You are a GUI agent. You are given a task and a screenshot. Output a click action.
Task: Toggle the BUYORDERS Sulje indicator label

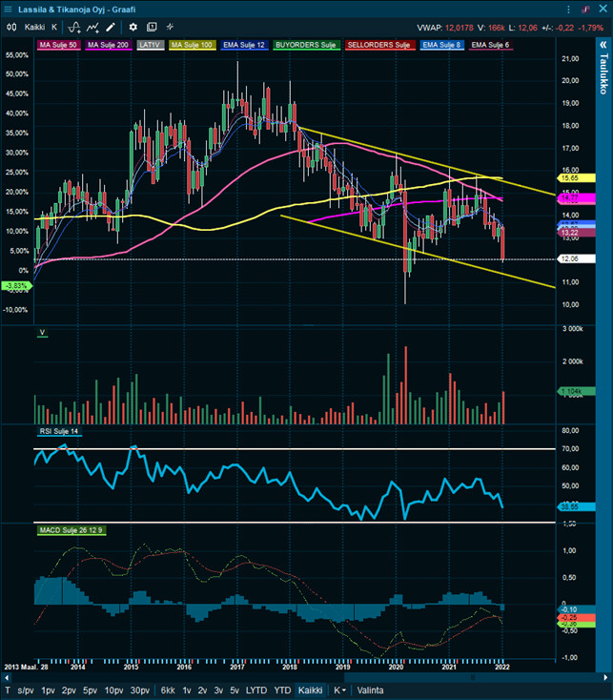tap(305, 45)
